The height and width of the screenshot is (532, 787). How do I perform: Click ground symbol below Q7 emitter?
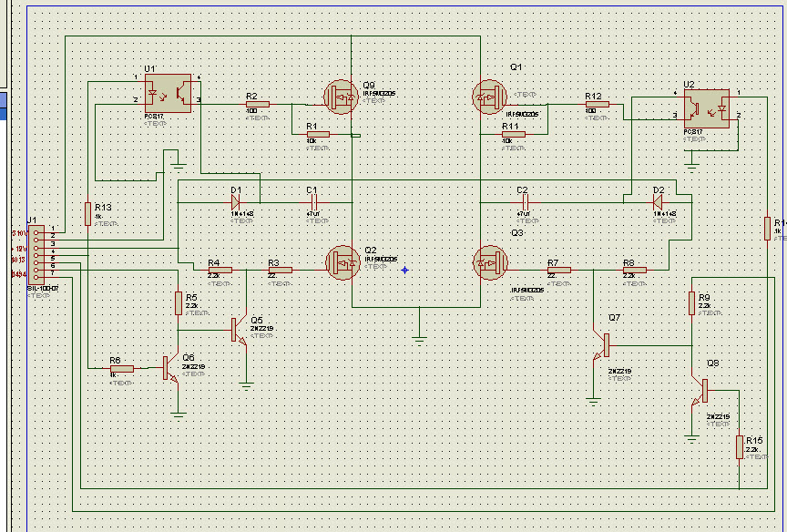[x=593, y=402]
